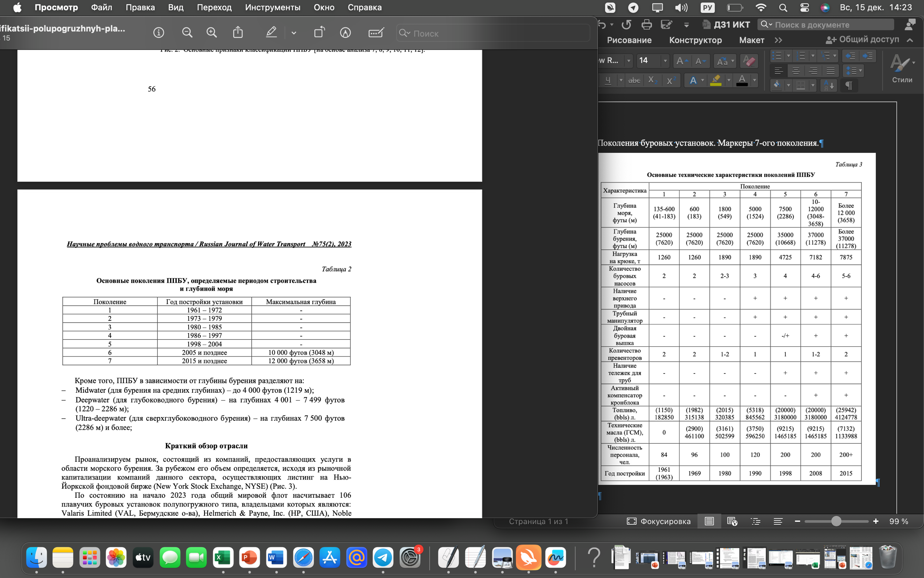The width and height of the screenshot is (924, 578).
Task: Open the multilevel list dropdown
Action: 835,56
